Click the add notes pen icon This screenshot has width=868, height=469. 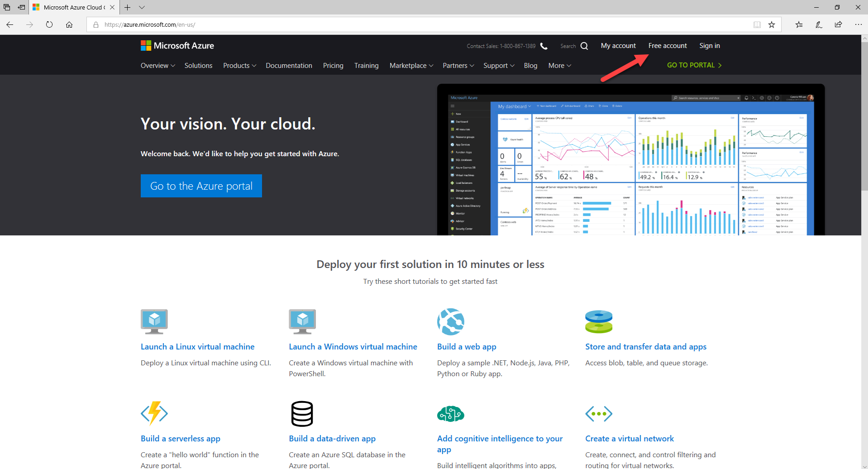(x=819, y=25)
